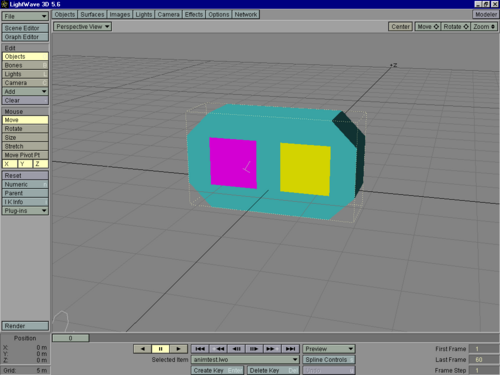Step back one frame icon
The width and height of the screenshot is (500, 375).
pos(236,349)
